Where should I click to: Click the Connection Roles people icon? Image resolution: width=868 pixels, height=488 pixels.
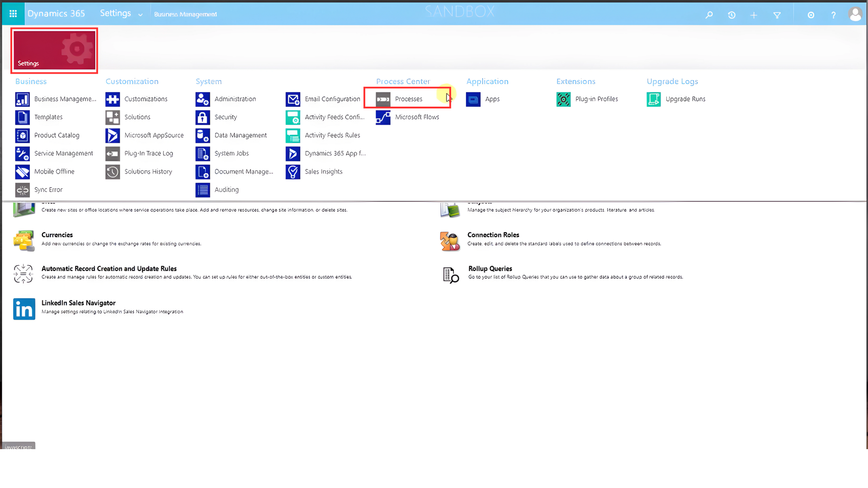click(450, 241)
